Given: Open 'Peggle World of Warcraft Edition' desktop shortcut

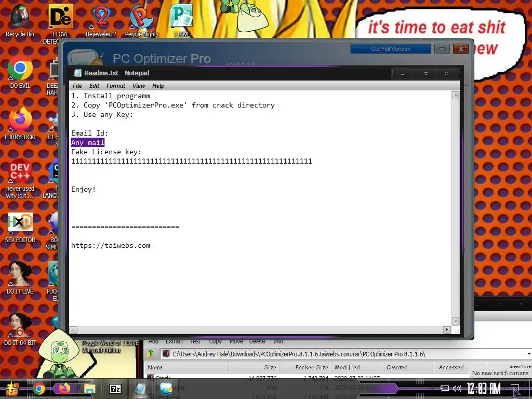Looking at the screenshot, I should [x=110, y=347].
